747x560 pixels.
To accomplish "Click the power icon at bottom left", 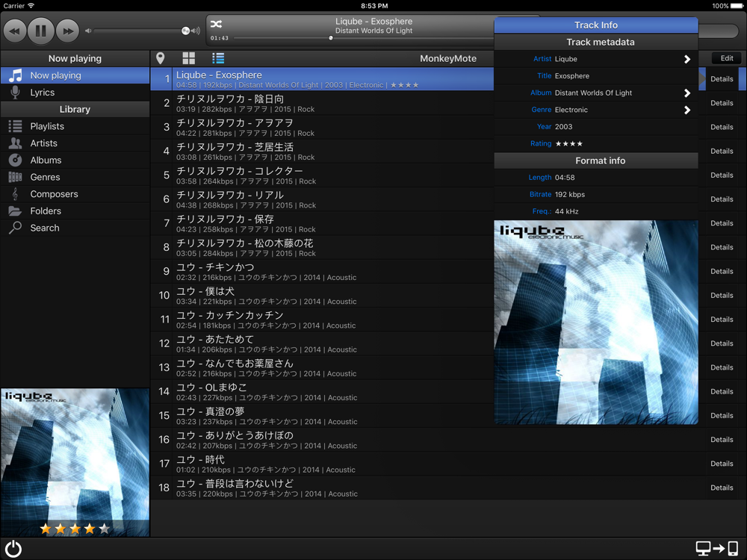I will 13,549.
